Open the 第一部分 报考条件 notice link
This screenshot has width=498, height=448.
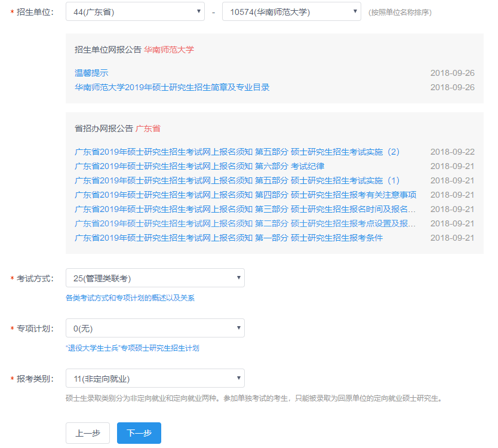[x=228, y=238]
